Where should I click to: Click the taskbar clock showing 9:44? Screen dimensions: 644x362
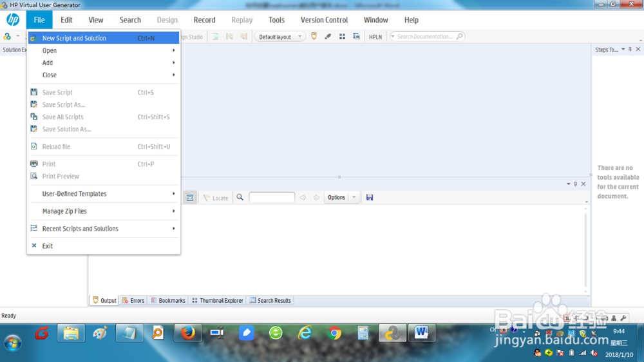point(618,331)
